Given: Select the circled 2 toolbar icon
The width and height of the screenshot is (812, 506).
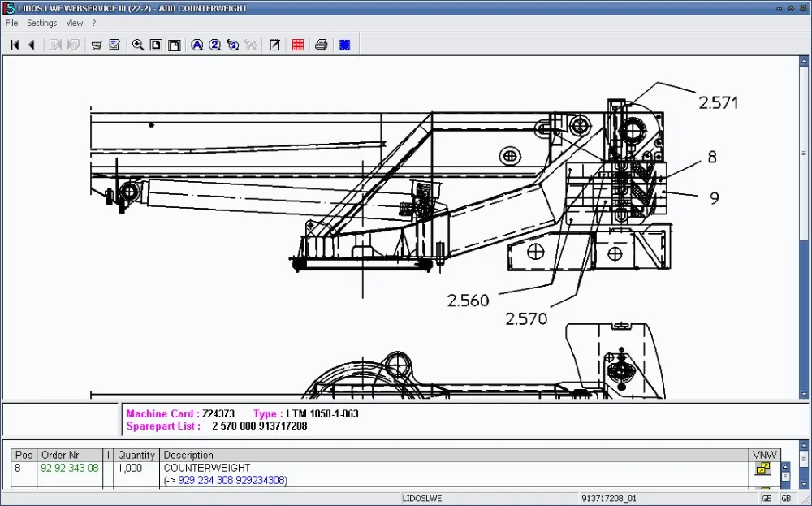Looking at the screenshot, I should 214,45.
